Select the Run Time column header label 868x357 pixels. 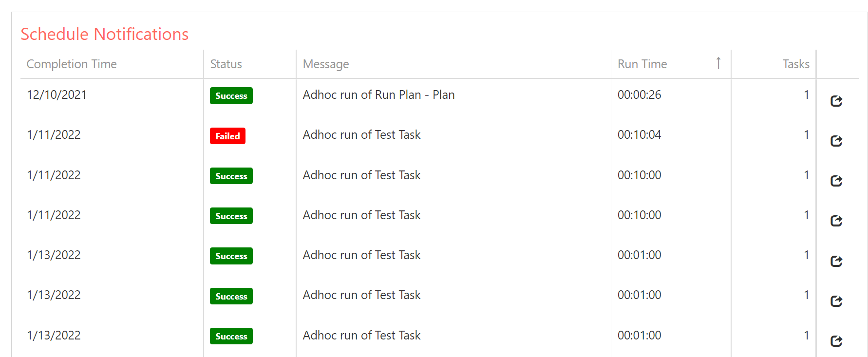click(x=642, y=64)
